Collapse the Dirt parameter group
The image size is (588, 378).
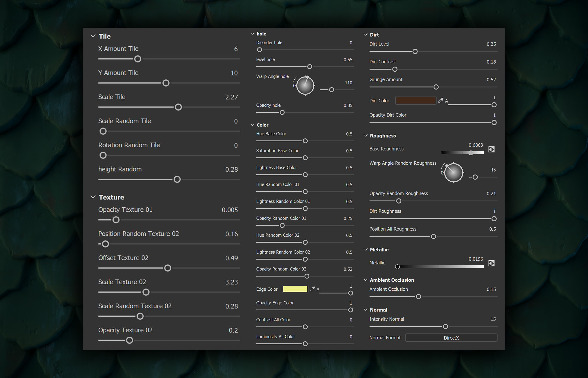[x=365, y=35]
